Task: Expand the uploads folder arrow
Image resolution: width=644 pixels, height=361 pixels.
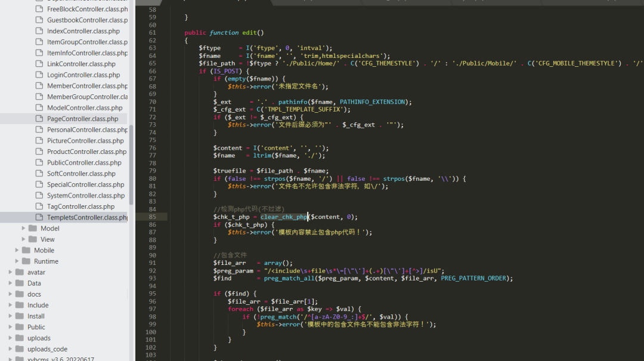Action: tap(10, 338)
